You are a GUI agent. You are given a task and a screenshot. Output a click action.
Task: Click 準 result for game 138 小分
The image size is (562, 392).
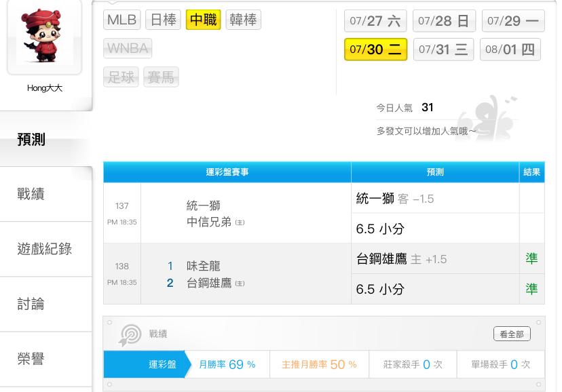pos(531,289)
